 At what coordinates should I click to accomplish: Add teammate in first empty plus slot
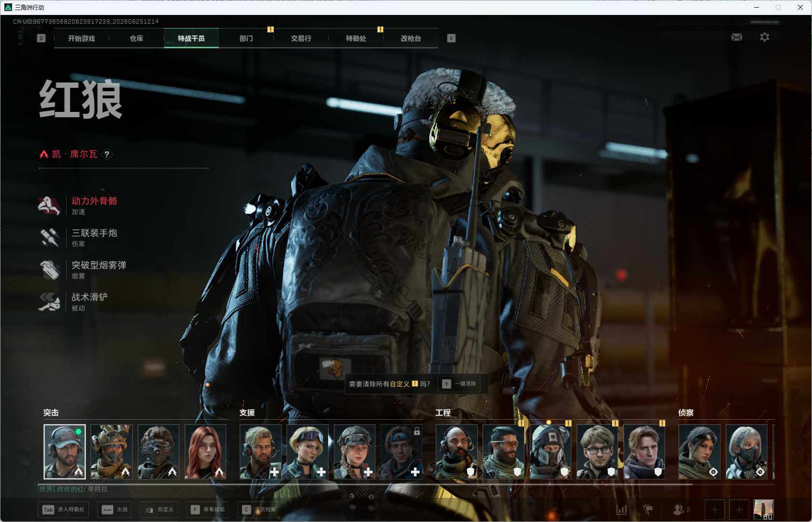pos(714,509)
